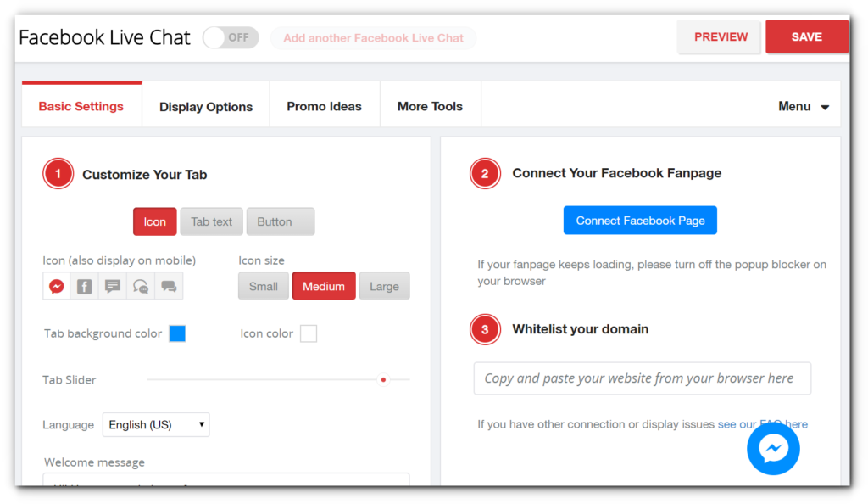This screenshot has width=868, height=504.
Task: Select the round chat bubbles icon option
Action: point(141,286)
